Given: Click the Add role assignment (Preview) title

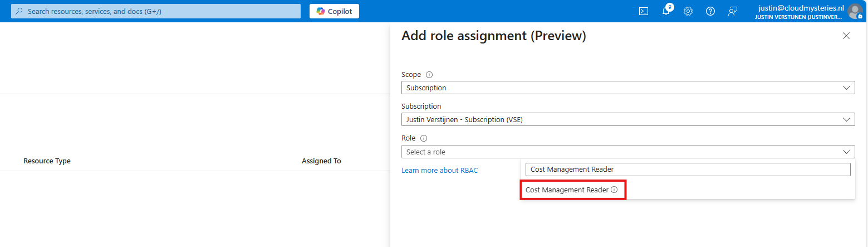Looking at the screenshot, I should (493, 36).
